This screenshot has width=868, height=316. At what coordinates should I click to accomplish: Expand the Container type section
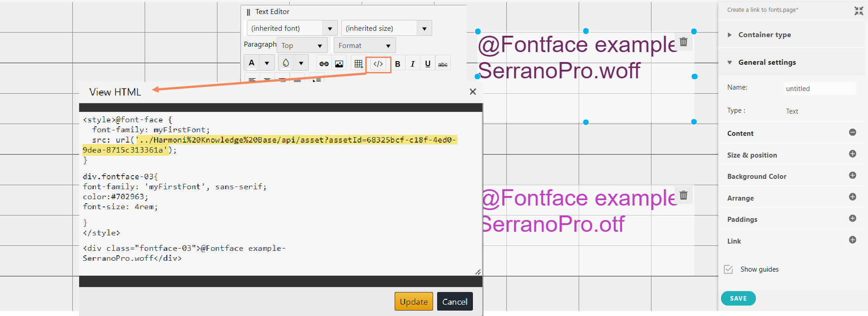click(x=792, y=35)
